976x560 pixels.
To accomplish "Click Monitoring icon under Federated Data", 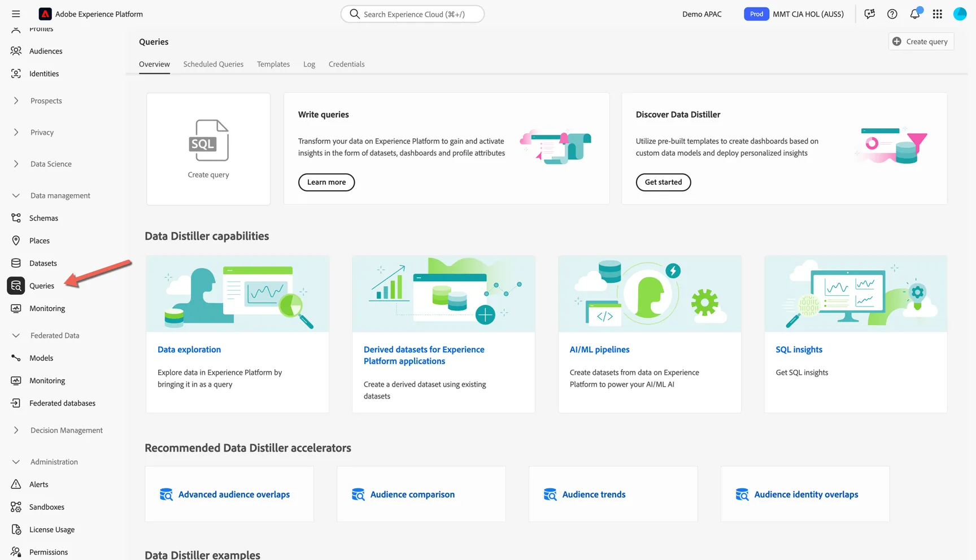I will click(x=16, y=380).
